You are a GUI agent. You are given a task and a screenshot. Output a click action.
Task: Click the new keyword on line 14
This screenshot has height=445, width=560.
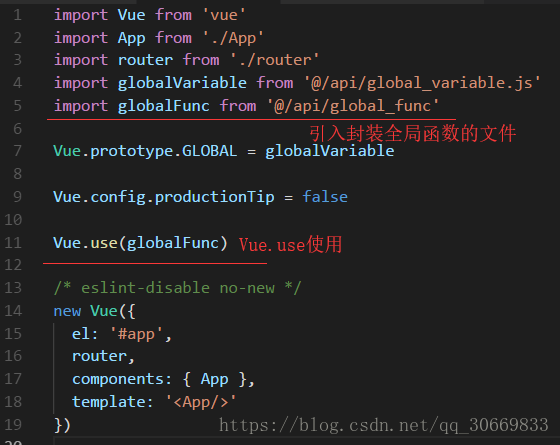coord(67,311)
